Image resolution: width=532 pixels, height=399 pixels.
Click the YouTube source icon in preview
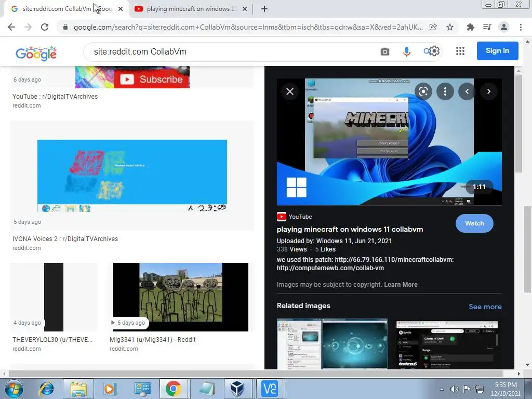coord(281,217)
